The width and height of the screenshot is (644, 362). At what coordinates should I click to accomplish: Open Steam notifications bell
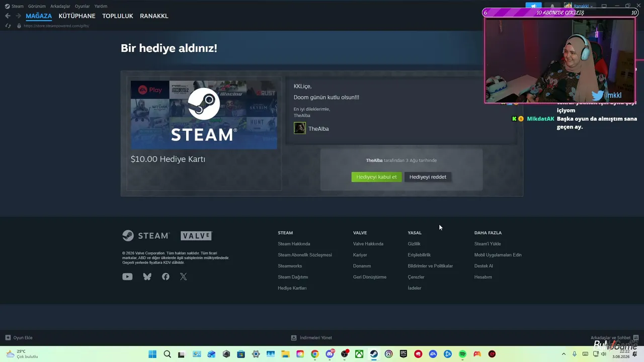(552, 6)
